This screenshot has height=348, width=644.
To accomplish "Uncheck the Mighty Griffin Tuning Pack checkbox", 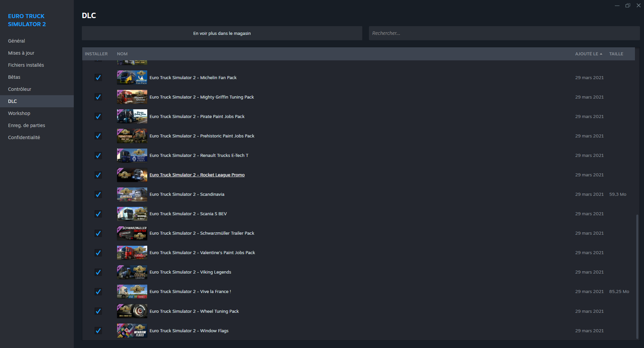I will [x=98, y=97].
